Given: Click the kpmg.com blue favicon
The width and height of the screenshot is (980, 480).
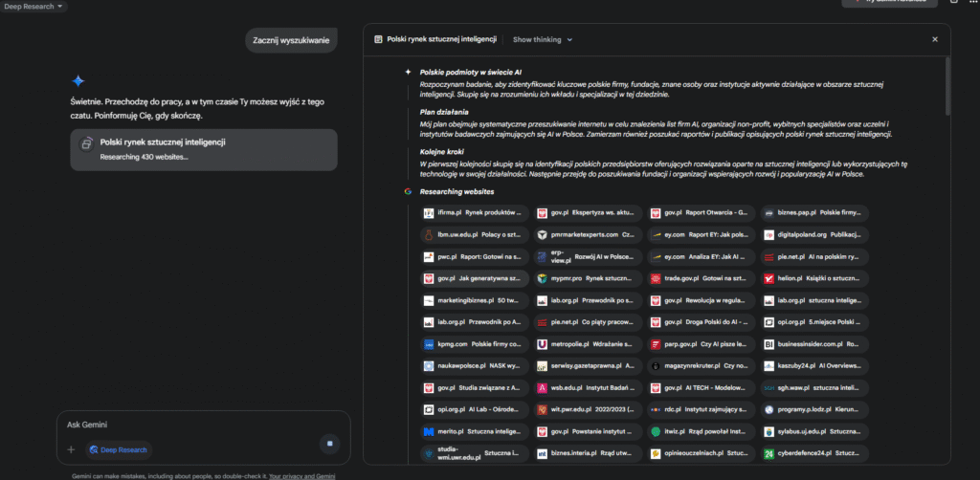Looking at the screenshot, I should pyautogui.click(x=429, y=344).
